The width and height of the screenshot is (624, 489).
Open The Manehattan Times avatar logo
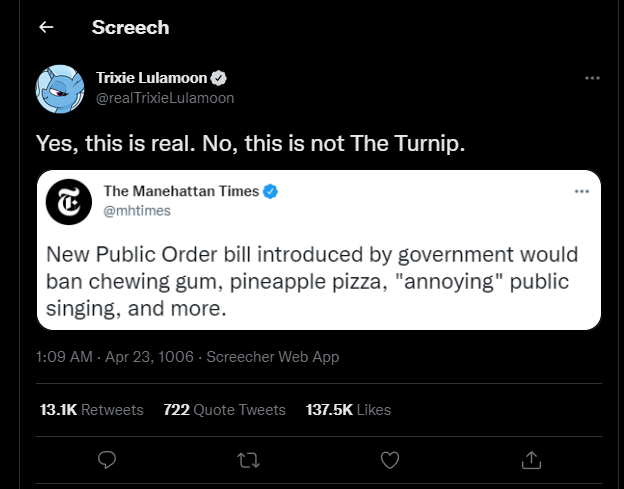tap(69, 201)
